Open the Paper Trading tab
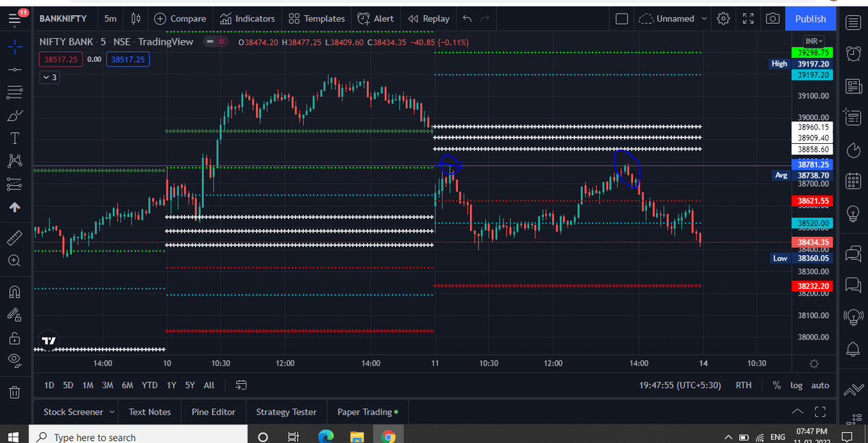Viewport: 868px width, 443px height. 367,412
